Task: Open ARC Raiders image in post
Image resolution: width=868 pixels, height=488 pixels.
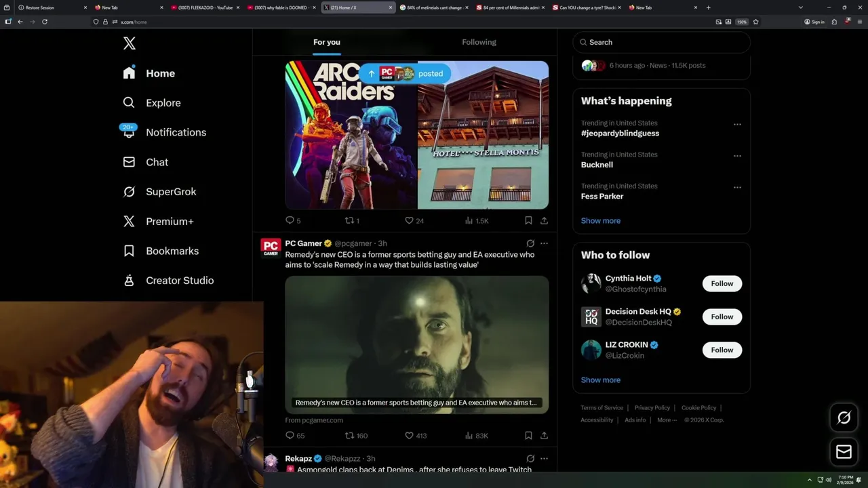Action: click(351, 135)
